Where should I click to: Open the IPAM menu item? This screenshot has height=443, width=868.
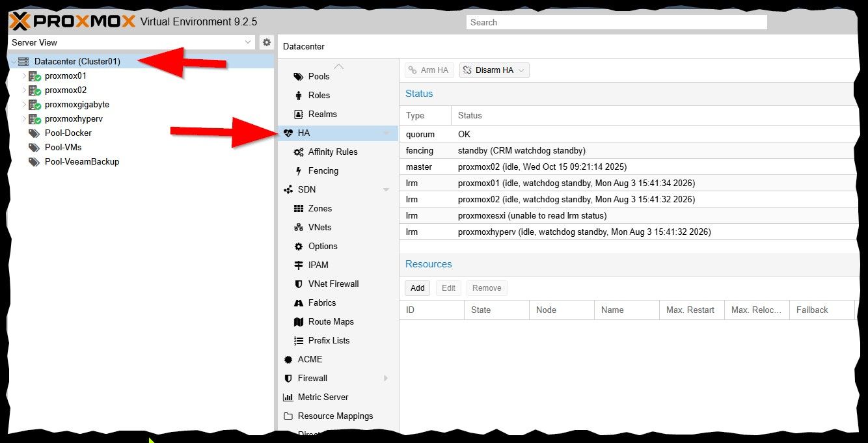click(338, 265)
